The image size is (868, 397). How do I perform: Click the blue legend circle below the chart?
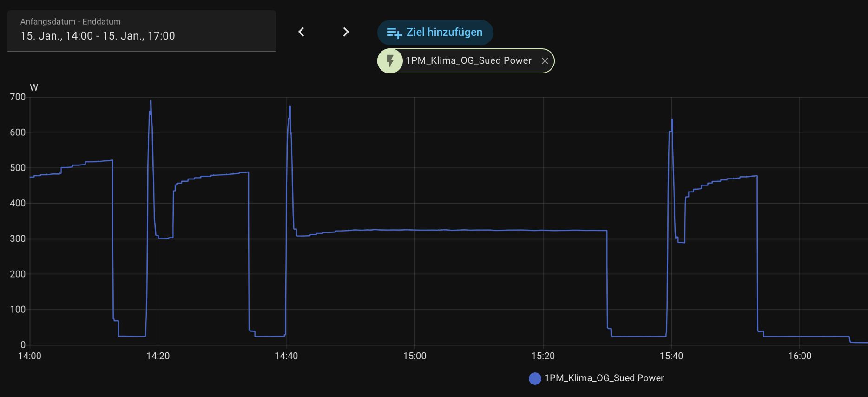coord(535,378)
